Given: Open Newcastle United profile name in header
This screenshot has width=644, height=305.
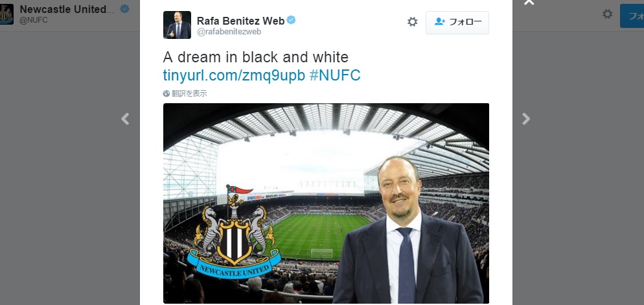Looking at the screenshot, I should point(68,9).
